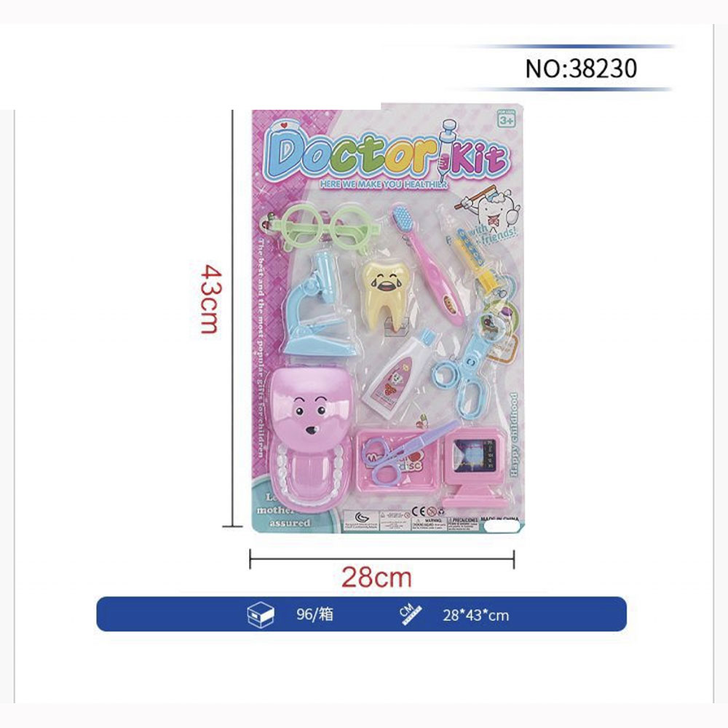Click the 3+ age badge on package

507,119
